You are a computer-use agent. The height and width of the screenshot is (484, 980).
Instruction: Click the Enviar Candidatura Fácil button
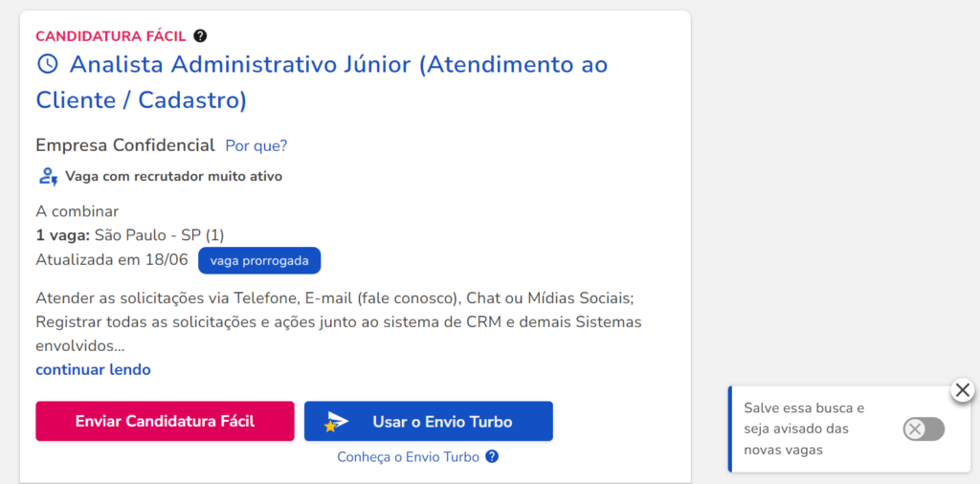(165, 421)
